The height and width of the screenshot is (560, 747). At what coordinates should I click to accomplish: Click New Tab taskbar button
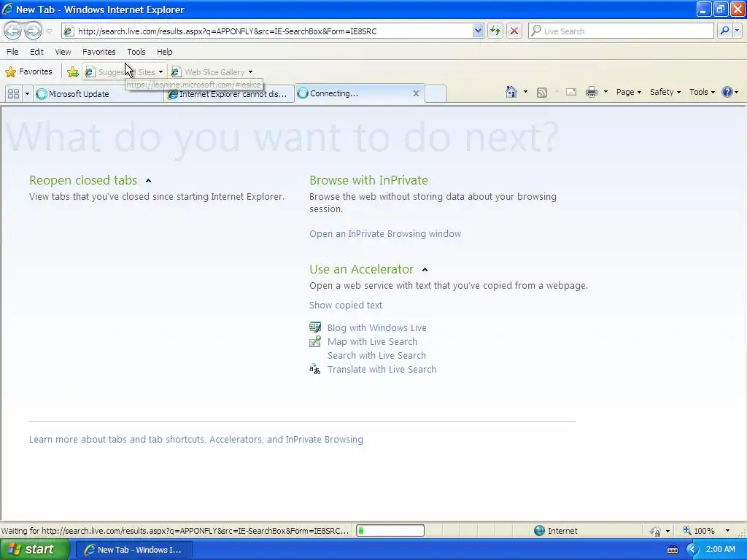pos(134,550)
